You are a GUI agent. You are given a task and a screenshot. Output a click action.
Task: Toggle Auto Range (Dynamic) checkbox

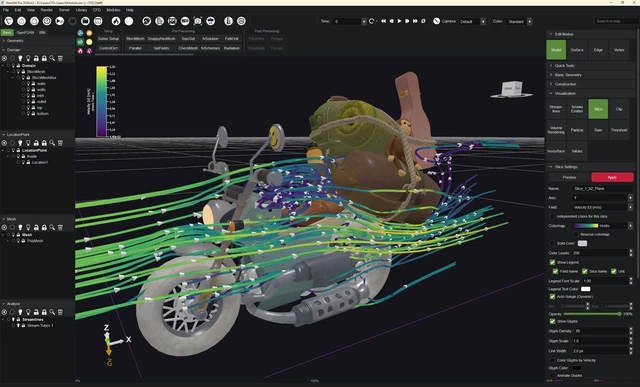coord(552,297)
